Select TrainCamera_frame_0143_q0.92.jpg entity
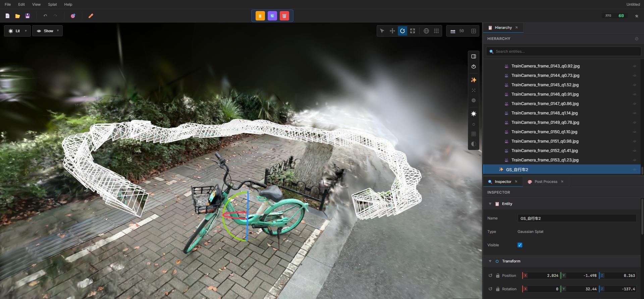 pos(562,66)
